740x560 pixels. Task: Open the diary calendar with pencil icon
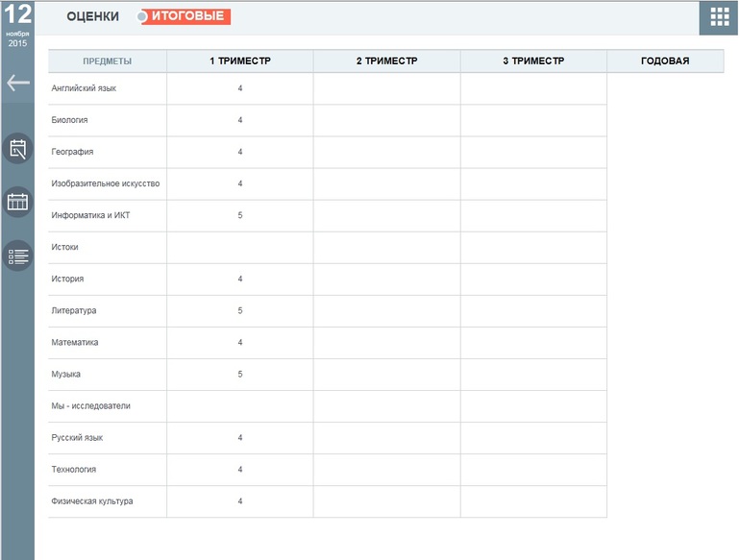18,149
